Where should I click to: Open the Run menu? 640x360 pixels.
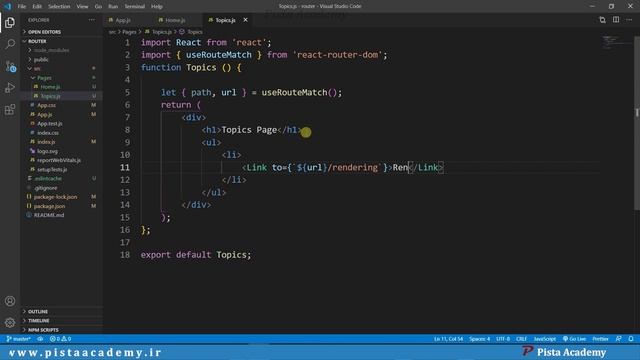pos(113,7)
